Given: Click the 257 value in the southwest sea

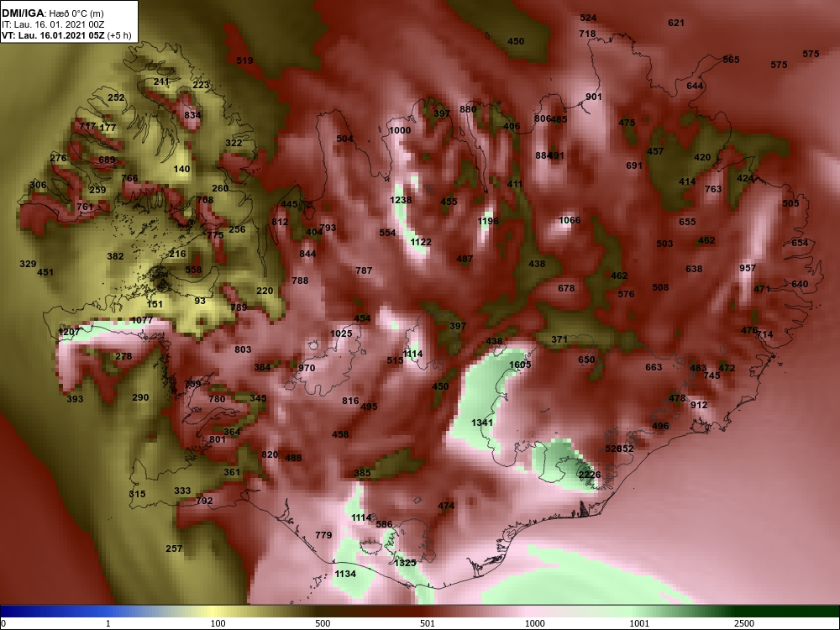Looking at the screenshot, I should 174,549.
